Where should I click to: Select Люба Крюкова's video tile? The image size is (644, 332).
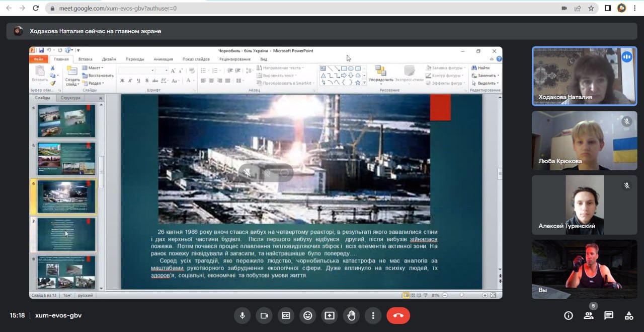tap(584, 141)
